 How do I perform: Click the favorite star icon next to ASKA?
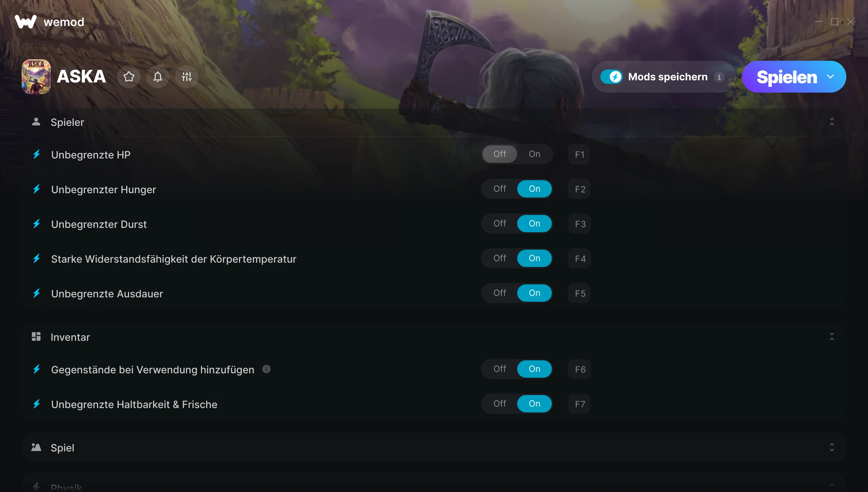click(129, 77)
